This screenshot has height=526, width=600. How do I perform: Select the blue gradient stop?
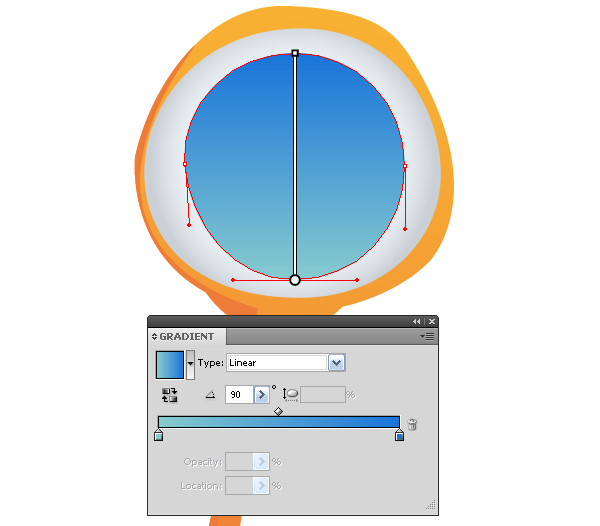[x=399, y=435]
